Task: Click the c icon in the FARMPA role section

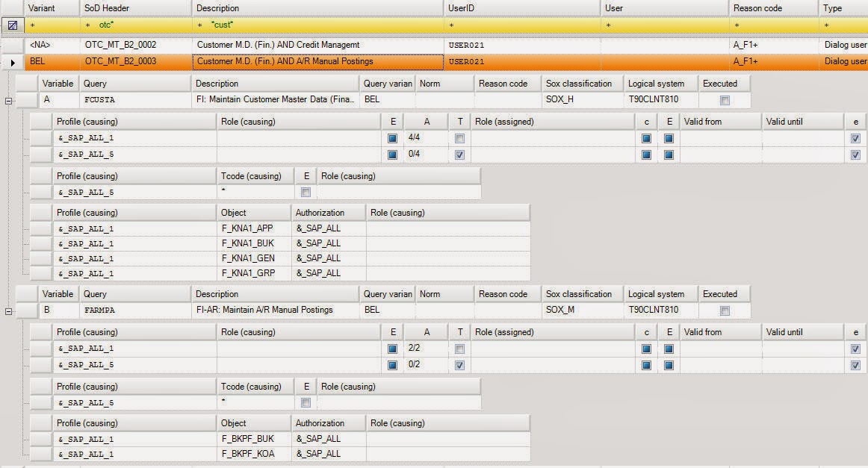Action: [x=647, y=349]
